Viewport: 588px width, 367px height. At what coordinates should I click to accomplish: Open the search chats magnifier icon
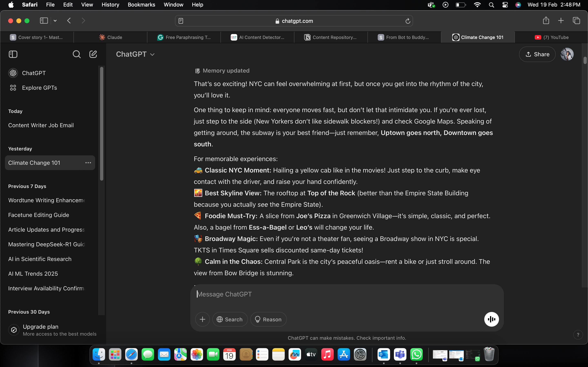click(x=77, y=54)
